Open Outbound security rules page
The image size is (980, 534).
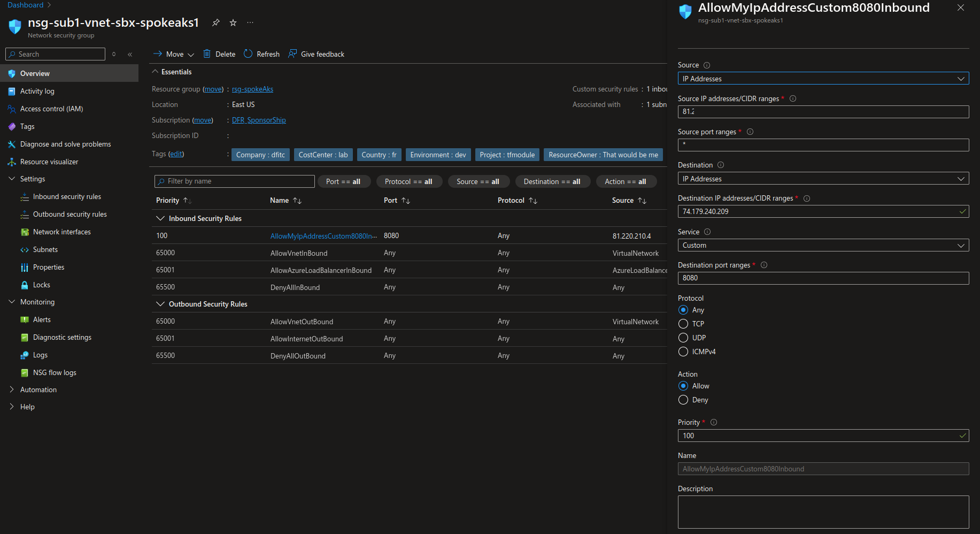pyautogui.click(x=70, y=214)
